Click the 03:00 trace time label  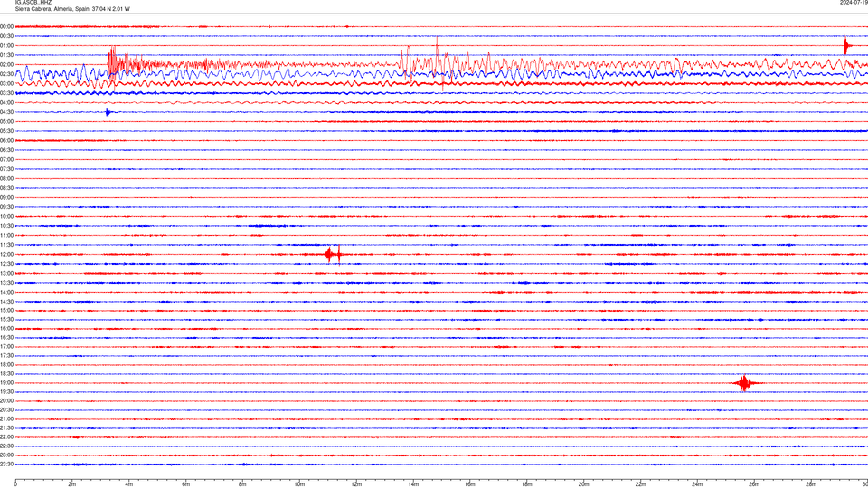click(6, 83)
